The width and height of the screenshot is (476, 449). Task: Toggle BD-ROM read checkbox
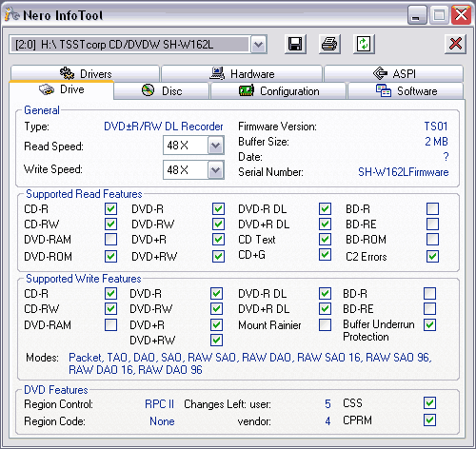(432, 240)
